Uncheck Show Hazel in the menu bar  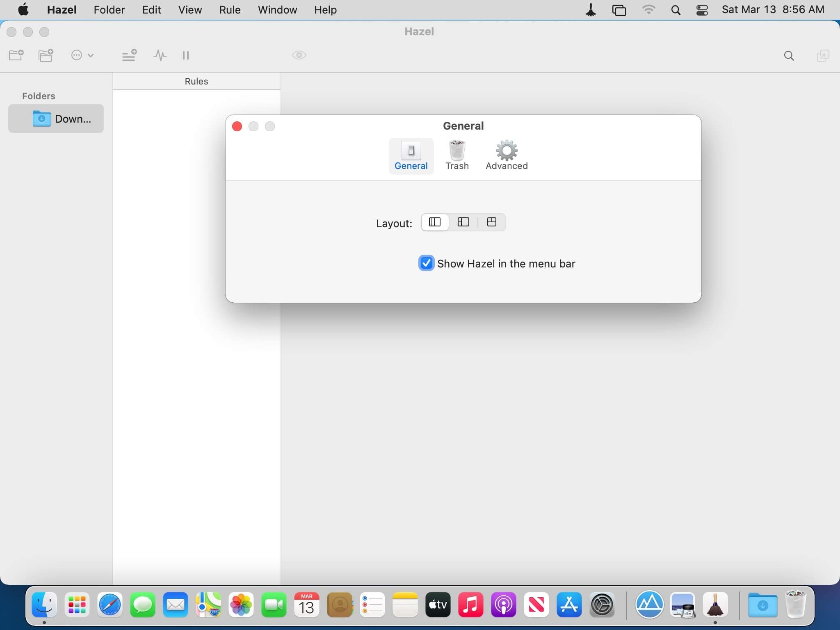tap(426, 263)
